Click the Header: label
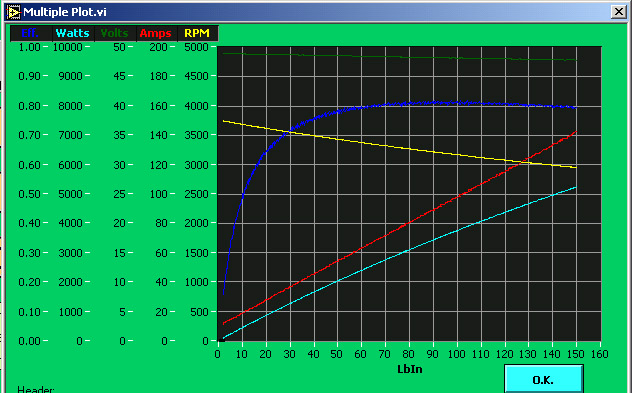Image resolution: width=632 pixels, height=393 pixels. [36, 390]
